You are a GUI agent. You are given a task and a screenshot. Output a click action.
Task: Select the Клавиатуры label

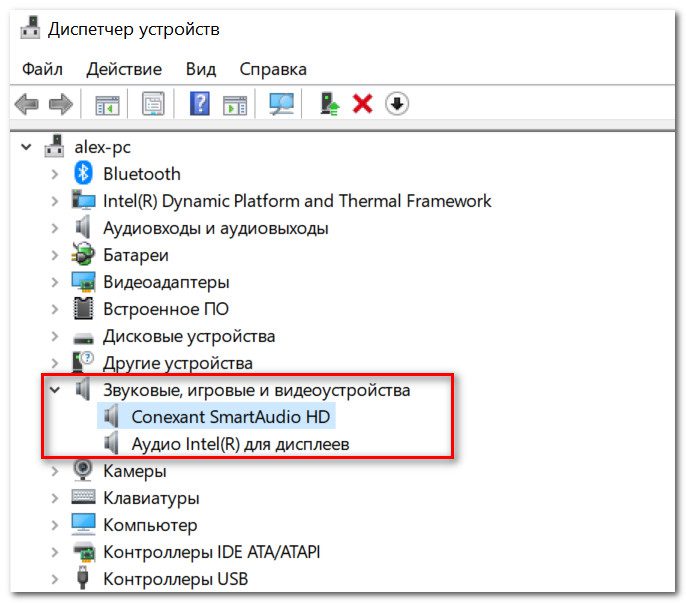click(x=151, y=498)
